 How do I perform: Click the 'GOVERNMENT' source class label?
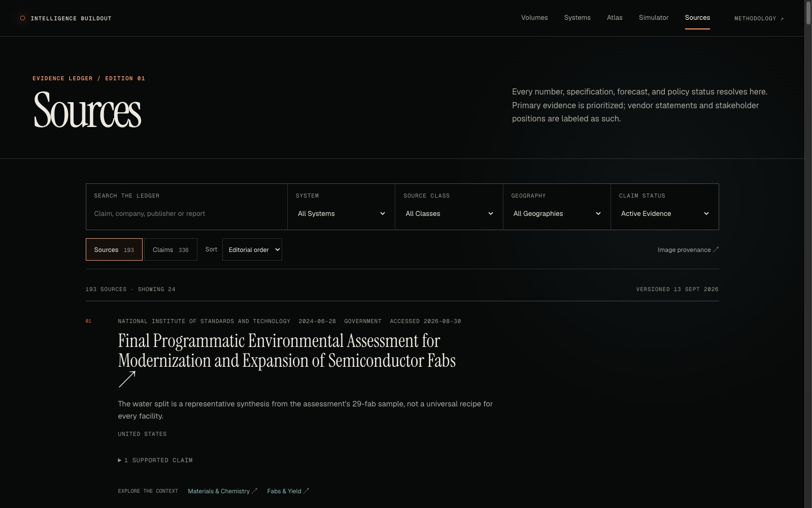[363, 322]
